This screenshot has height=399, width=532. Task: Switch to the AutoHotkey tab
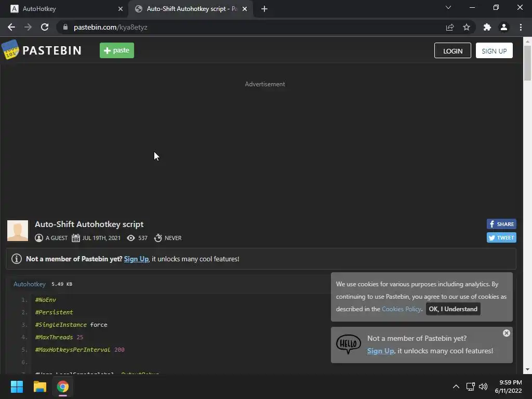point(64,9)
